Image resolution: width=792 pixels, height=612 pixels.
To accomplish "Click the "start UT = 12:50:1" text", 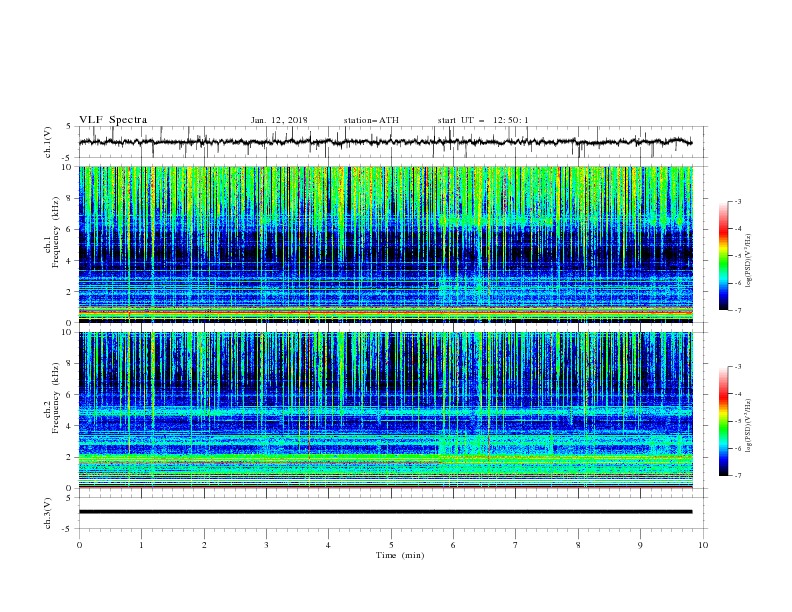I will coord(483,120).
